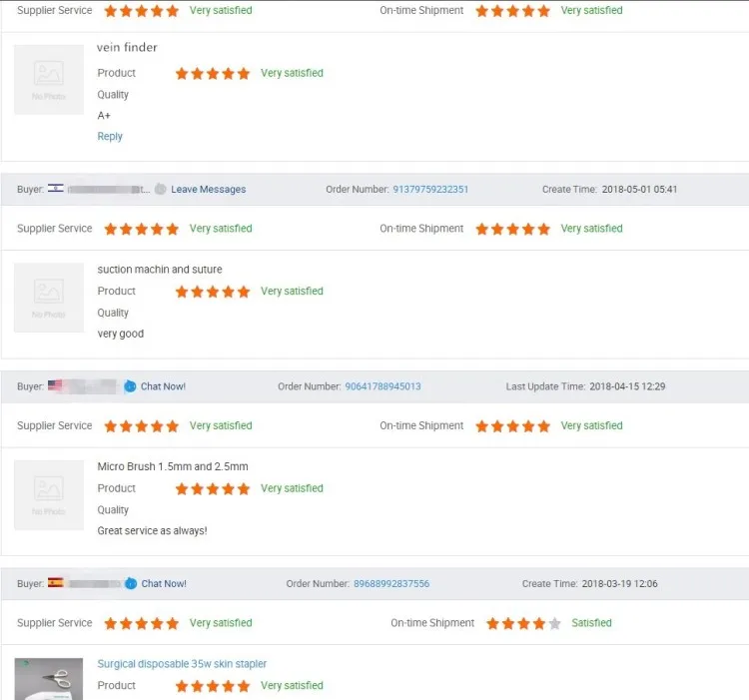Click the vein finder product title

[x=127, y=47]
